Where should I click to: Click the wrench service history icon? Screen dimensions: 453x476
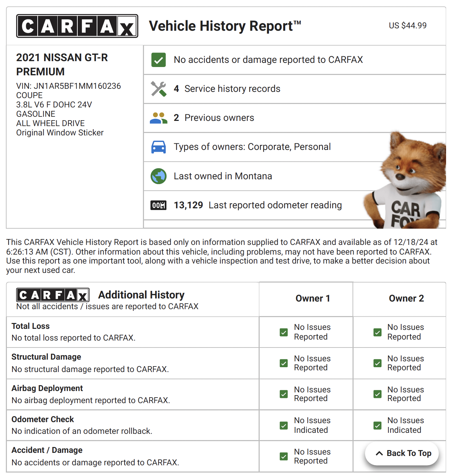point(158,89)
